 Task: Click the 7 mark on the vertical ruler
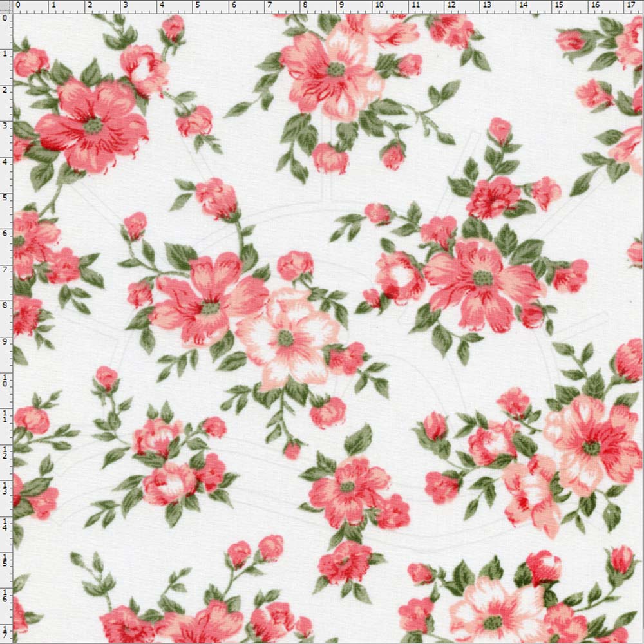click(5, 269)
